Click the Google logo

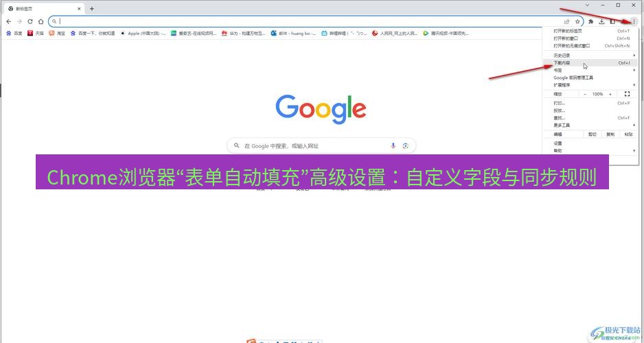click(321, 109)
